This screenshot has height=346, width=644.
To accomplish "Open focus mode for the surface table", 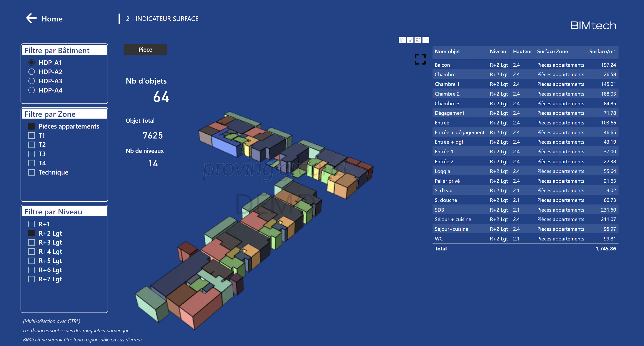I will 418,40.
